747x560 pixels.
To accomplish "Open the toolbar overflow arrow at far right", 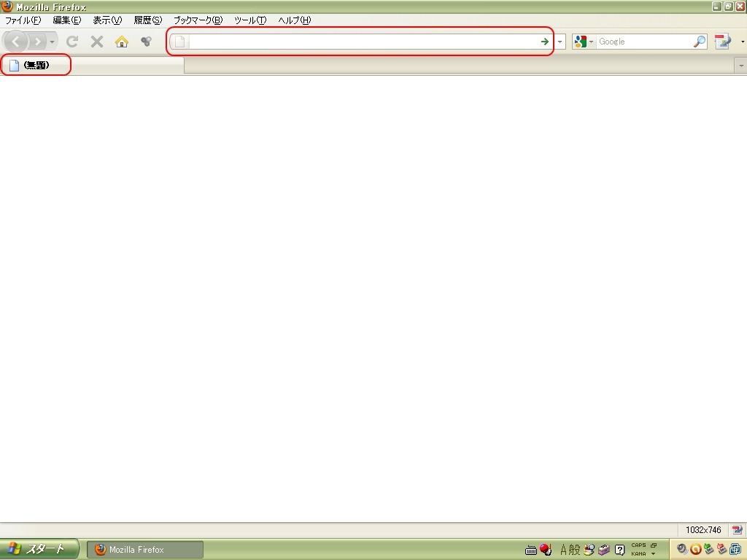I will (x=742, y=42).
